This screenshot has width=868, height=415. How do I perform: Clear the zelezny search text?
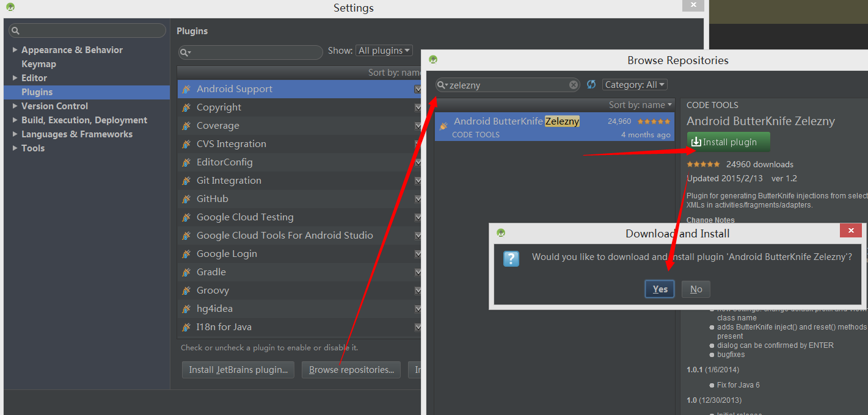click(x=574, y=85)
